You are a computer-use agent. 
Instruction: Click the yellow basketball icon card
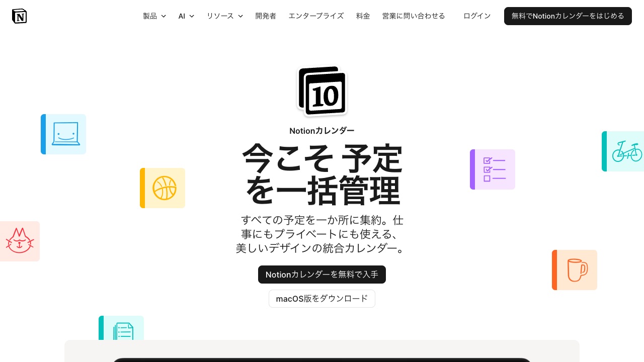pos(163,188)
